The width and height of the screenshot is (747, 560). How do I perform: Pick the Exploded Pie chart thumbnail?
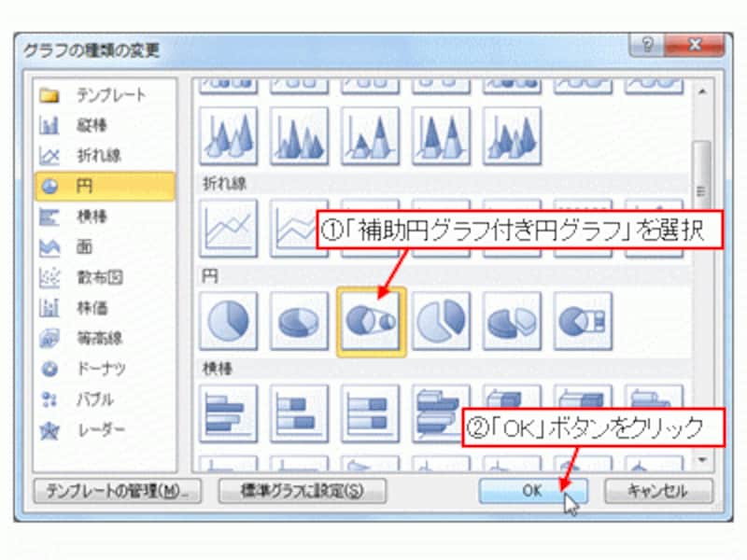[441, 321]
